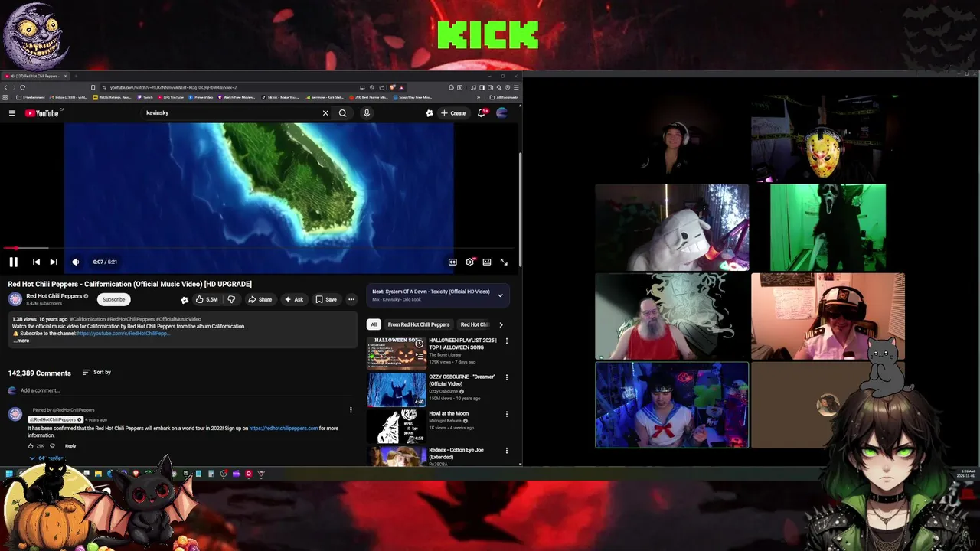
Task: Select the All filter chip
Action: pyautogui.click(x=374, y=324)
